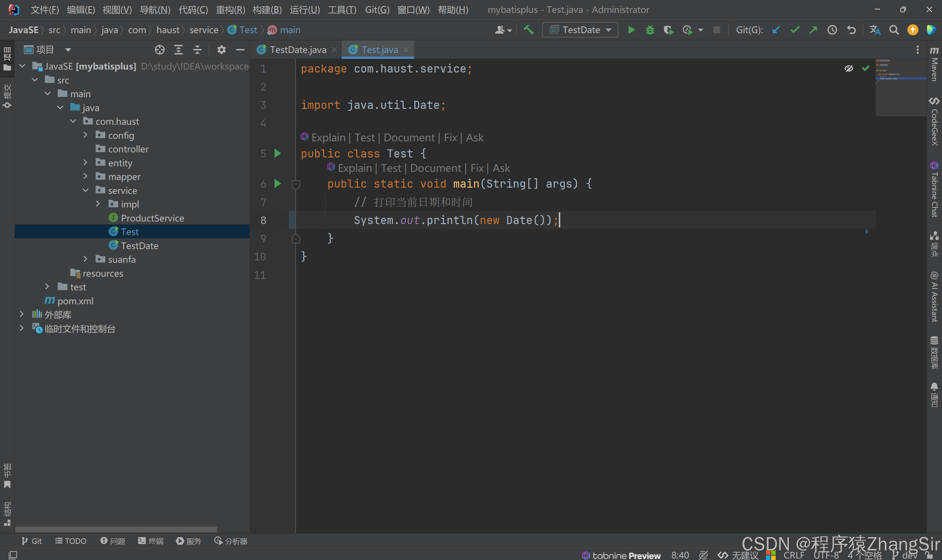The width and height of the screenshot is (942, 560).
Task: Toggle the Commit left side tab
Action: (x=7, y=96)
